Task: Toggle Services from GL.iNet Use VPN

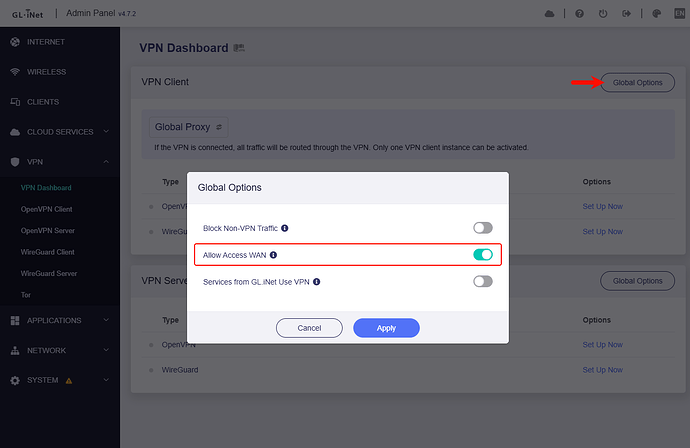Action: [483, 282]
